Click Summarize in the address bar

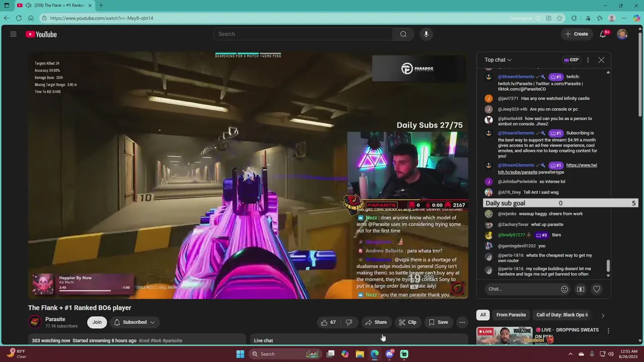pyautogui.click(x=525, y=18)
